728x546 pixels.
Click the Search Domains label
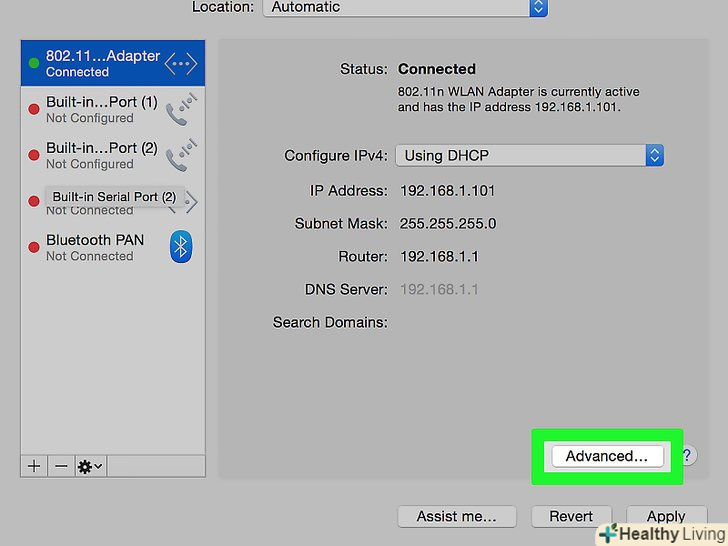(330, 322)
